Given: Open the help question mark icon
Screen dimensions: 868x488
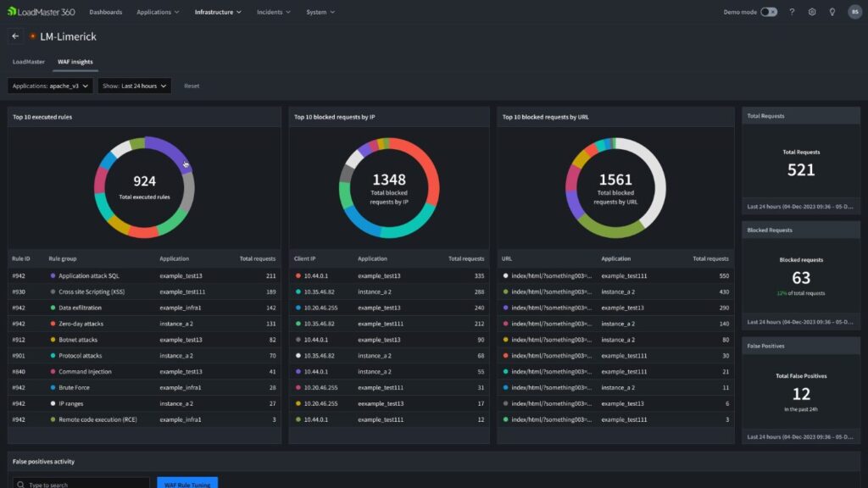Looking at the screenshot, I should tap(792, 12).
